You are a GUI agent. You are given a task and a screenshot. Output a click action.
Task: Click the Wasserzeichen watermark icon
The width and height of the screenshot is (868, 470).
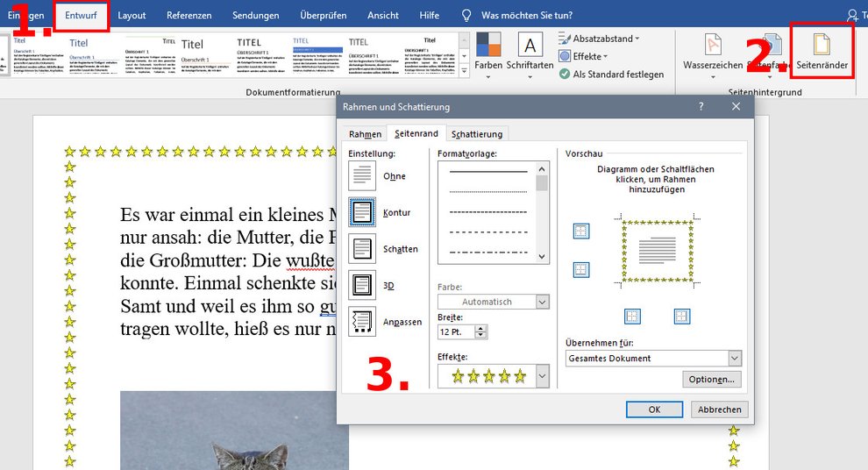(x=713, y=46)
